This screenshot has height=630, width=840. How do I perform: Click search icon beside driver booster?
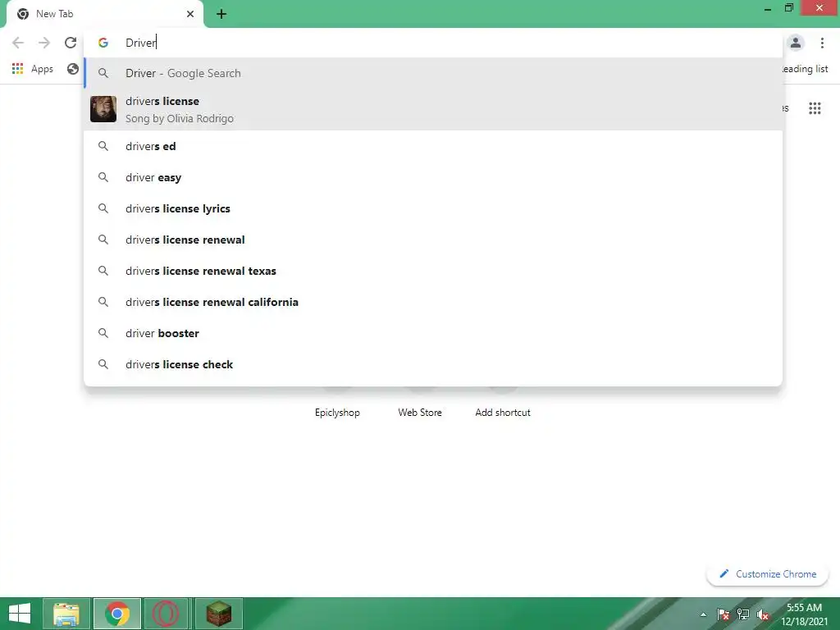(103, 333)
